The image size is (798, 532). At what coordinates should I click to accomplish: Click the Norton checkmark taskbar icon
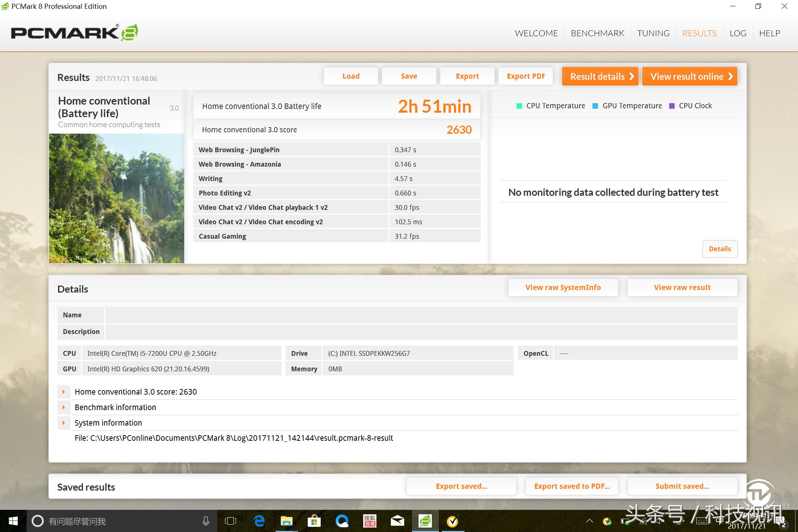453,521
